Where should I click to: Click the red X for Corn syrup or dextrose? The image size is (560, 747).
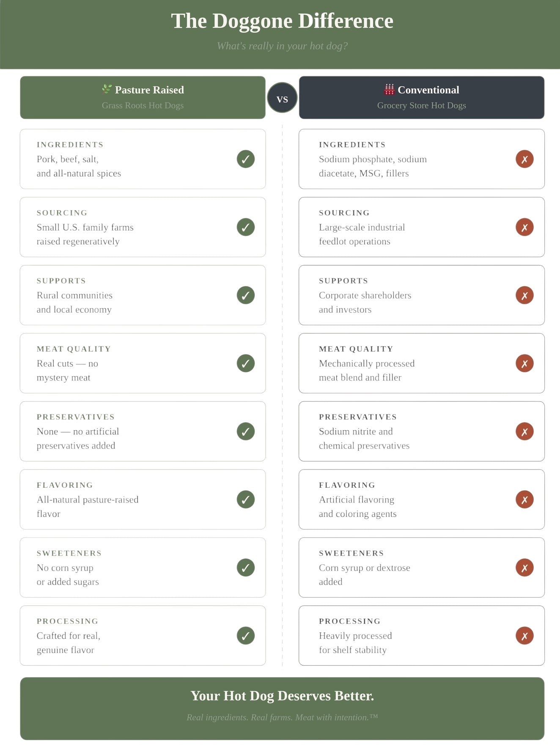pos(524,568)
